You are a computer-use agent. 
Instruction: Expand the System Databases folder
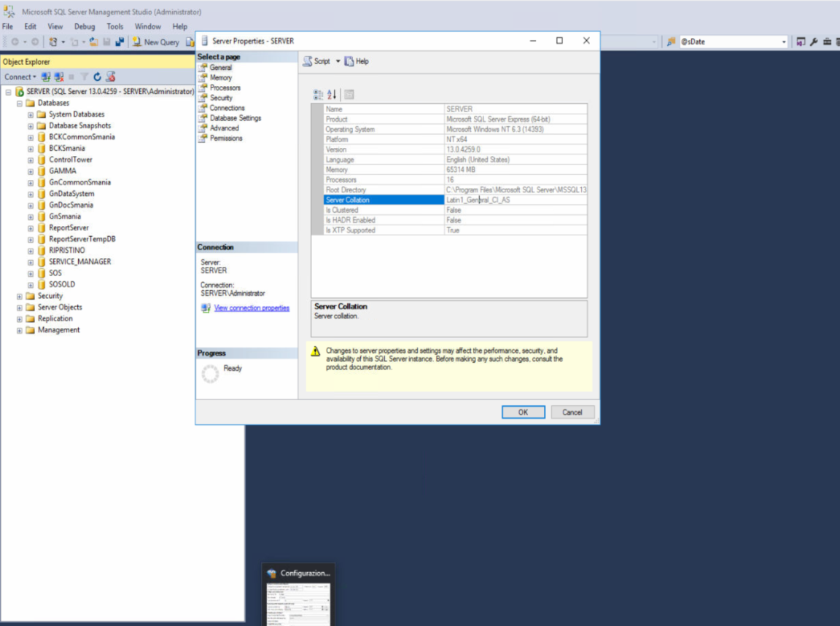click(31, 114)
